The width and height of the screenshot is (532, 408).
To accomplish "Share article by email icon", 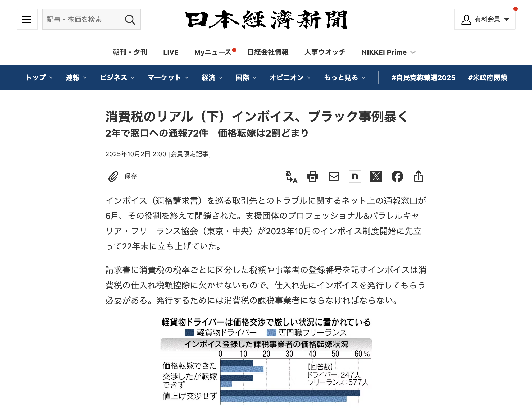I will coord(334,176).
